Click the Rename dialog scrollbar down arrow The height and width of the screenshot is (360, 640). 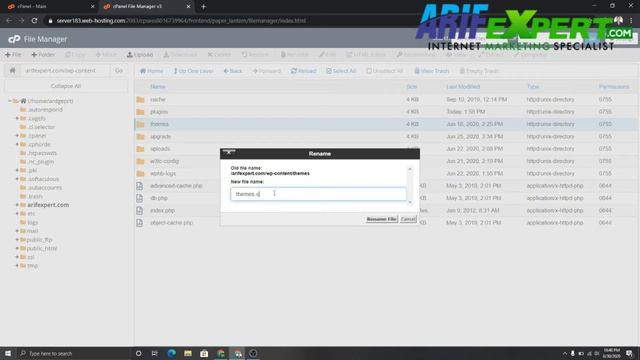tap(410, 202)
